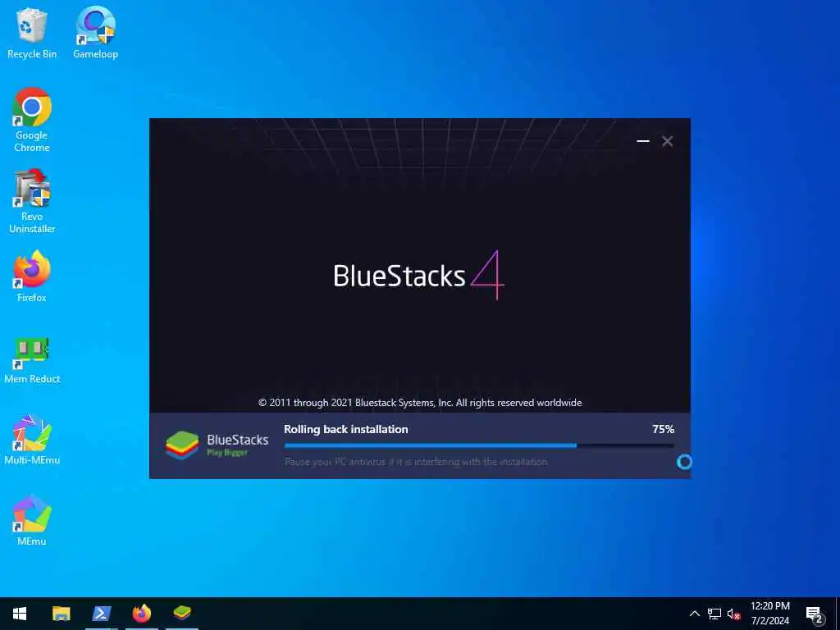This screenshot has width=840, height=630.
Task: Click the 75% progress value
Action: [663, 429]
